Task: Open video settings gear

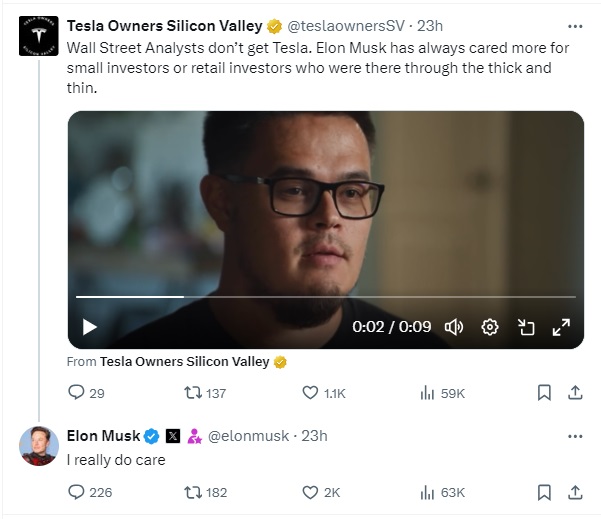Action: [x=489, y=326]
